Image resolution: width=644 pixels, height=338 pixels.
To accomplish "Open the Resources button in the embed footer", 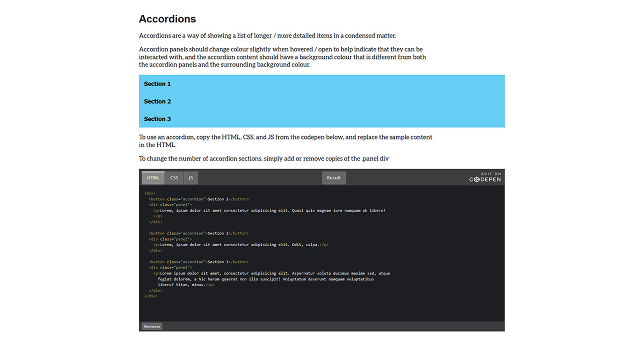I will (x=152, y=326).
